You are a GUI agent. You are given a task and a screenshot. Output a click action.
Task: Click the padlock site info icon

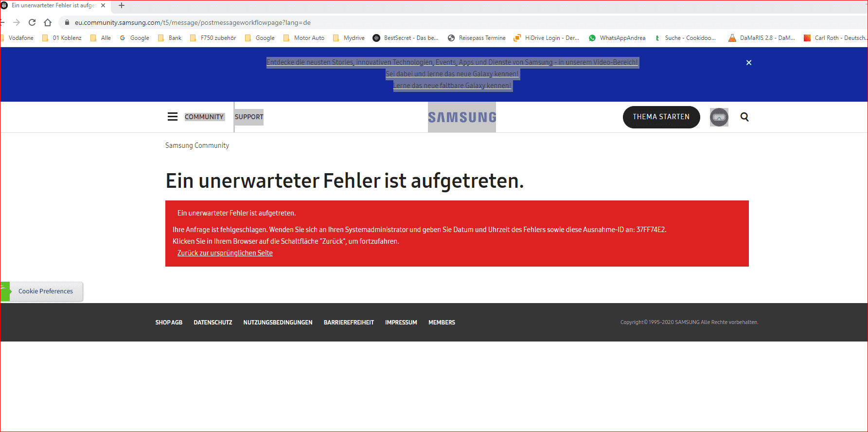[x=67, y=22]
